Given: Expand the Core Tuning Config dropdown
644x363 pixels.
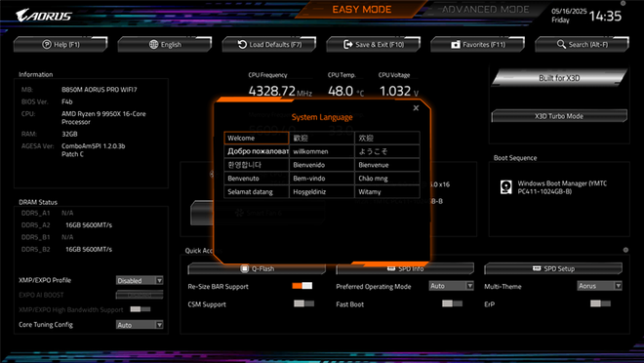Looking at the screenshot, I should pos(140,325).
